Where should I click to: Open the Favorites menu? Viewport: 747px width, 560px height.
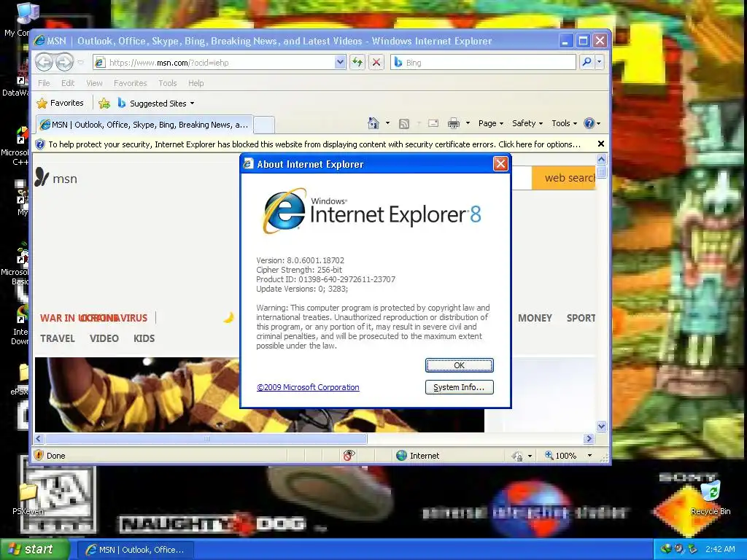130,83
